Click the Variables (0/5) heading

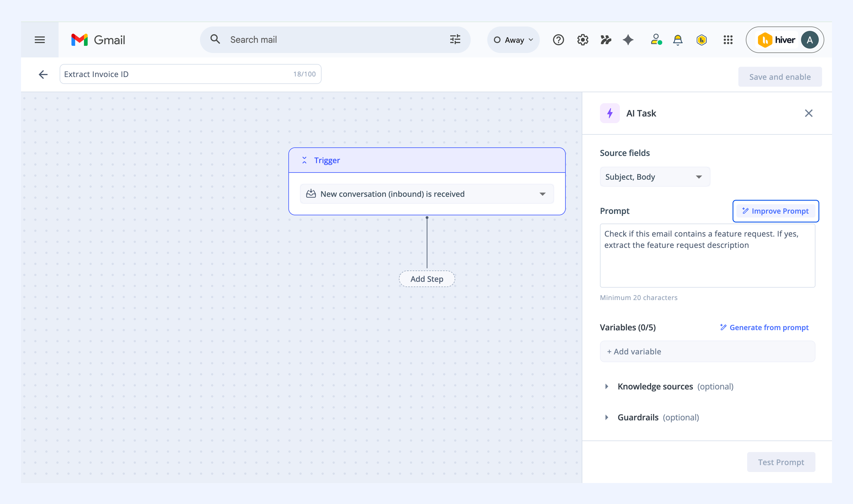(628, 327)
